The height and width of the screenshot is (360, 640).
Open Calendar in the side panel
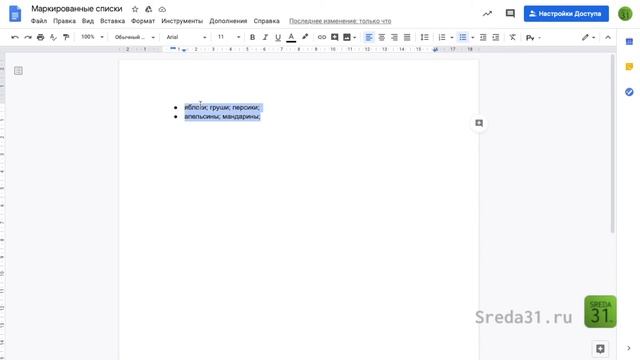629,41
